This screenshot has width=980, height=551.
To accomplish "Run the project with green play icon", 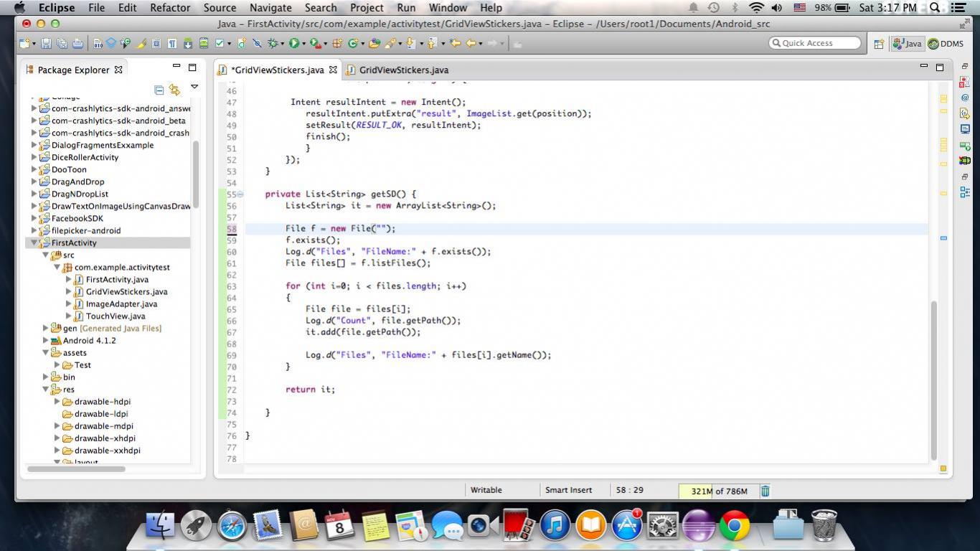I will 294,43.
